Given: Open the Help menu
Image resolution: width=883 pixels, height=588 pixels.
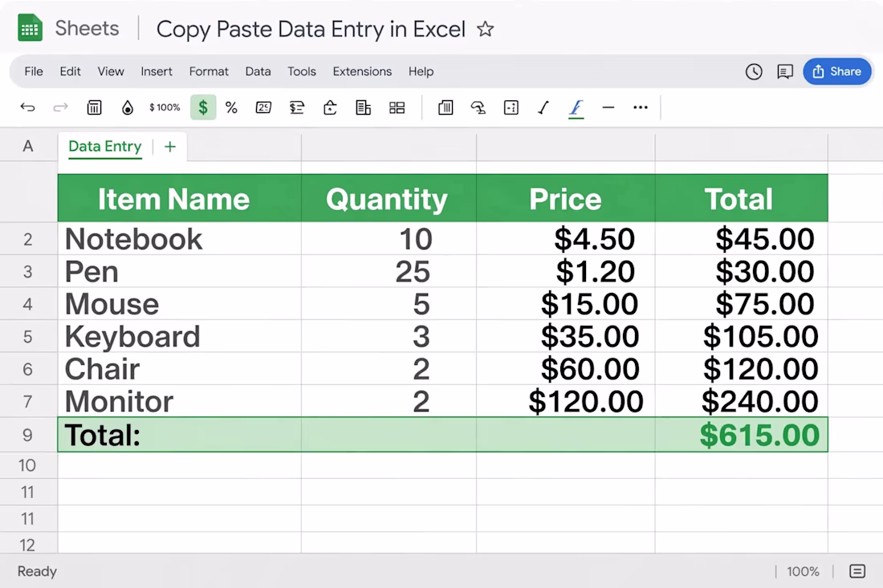Looking at the screenshot, I should click(x=421, y=71).
